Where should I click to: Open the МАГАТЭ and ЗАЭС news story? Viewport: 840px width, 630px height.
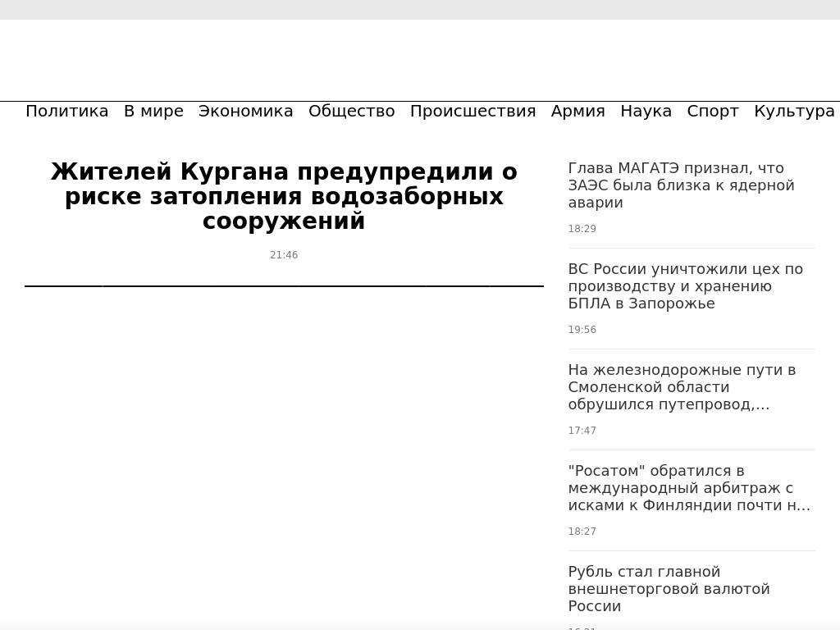(x=681, y=185)
